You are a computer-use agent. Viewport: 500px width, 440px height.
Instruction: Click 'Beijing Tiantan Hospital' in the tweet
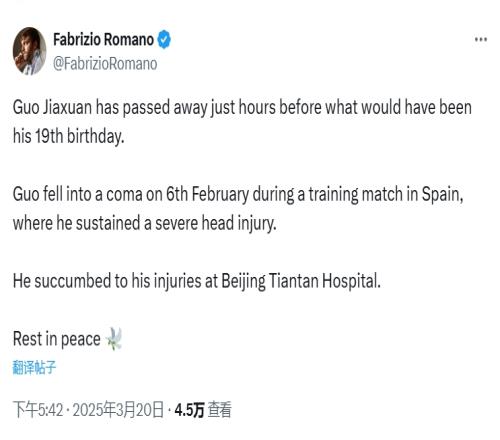coord(301,281)
